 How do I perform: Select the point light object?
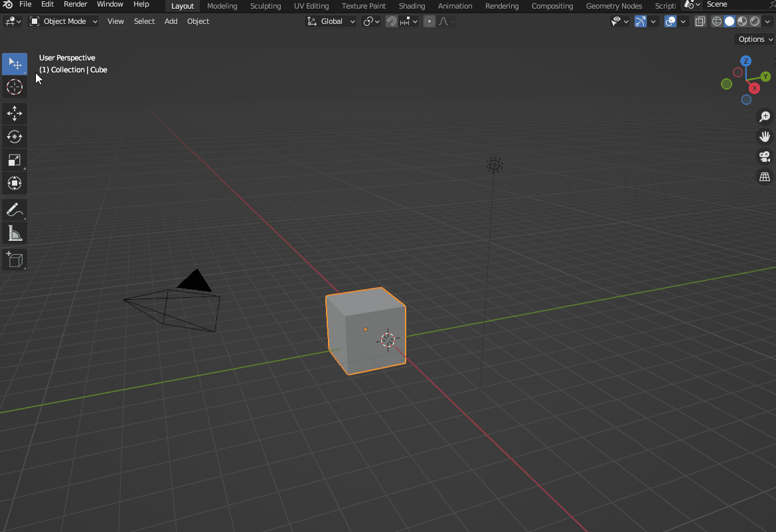click(x=494, y=165)
